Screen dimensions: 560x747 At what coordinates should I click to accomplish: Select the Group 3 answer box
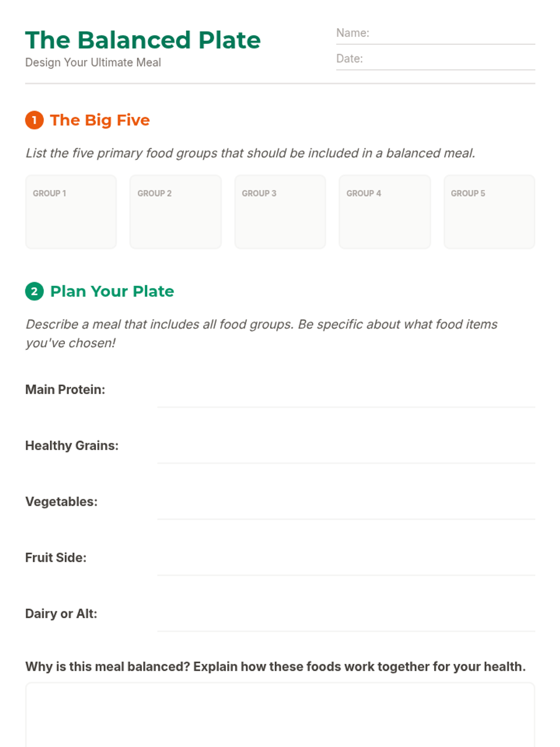pyautogui.click(x=280, y=212)
